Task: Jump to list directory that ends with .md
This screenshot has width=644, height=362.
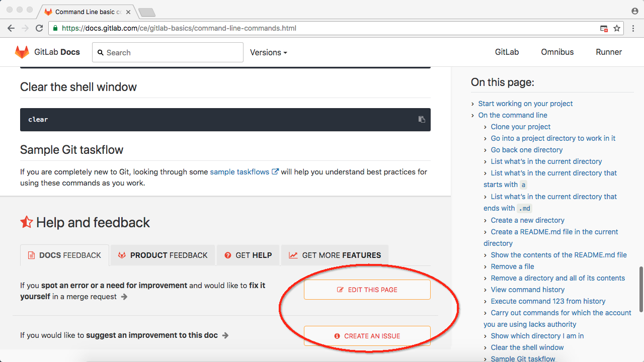Action: pos(550,202)
